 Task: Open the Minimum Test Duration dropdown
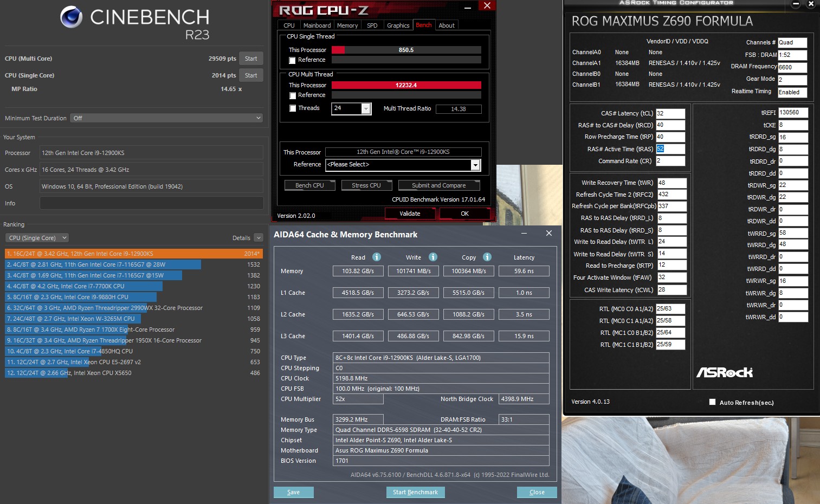pyautogui.click(x=166, y=118)
